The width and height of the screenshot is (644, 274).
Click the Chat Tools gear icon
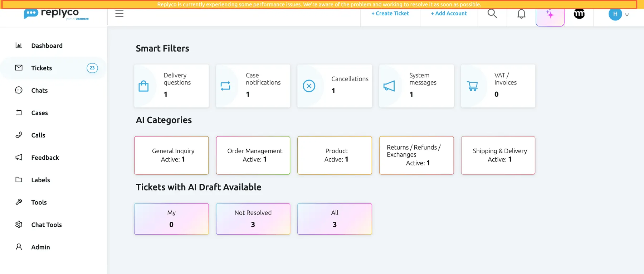click(19, 225)
